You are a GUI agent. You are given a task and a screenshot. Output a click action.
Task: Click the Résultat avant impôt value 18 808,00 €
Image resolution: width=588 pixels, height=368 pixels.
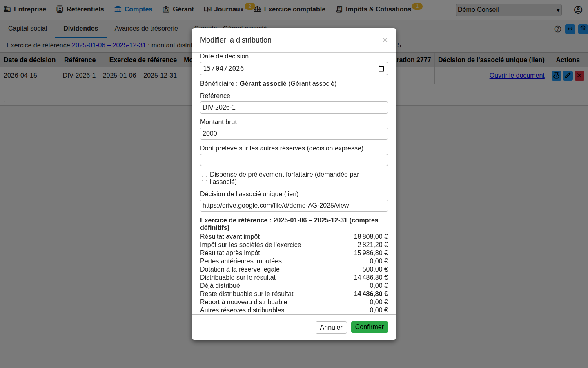[371, 237]
